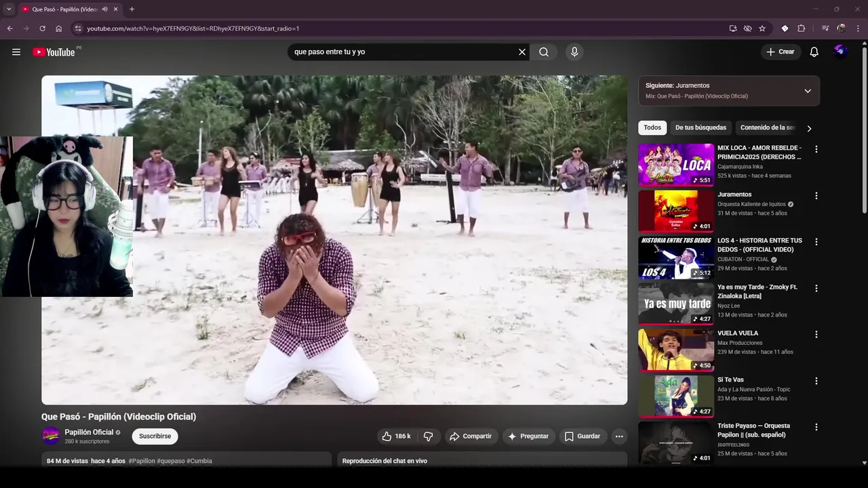
Task: Mute the tab via speaker icon
Action: [x=104, y=9]
